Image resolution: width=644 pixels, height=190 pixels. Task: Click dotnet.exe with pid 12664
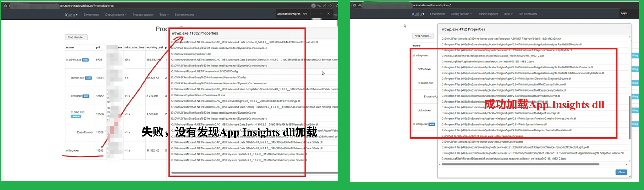[78, 78]
